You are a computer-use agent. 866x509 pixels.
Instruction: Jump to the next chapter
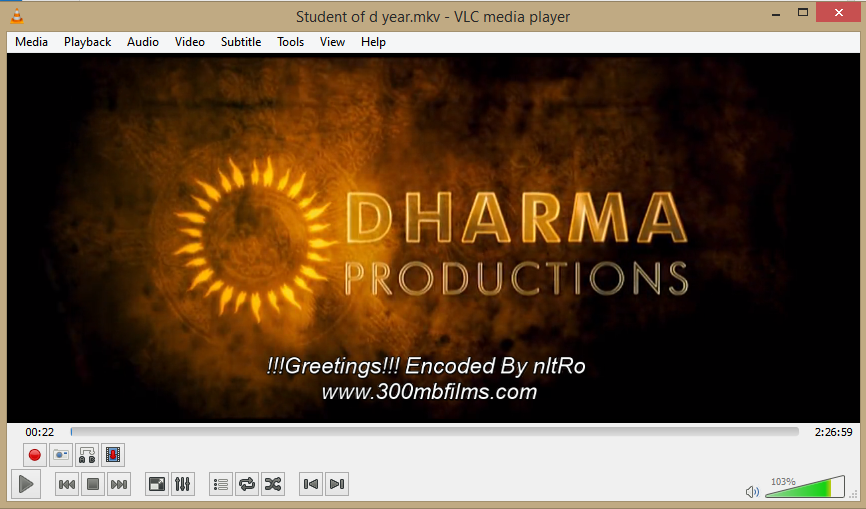(337, 484)
